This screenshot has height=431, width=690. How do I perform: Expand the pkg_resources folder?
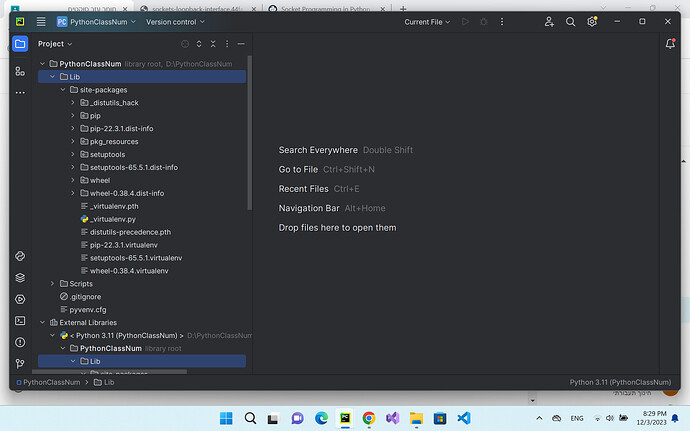[x=73, y=141]
